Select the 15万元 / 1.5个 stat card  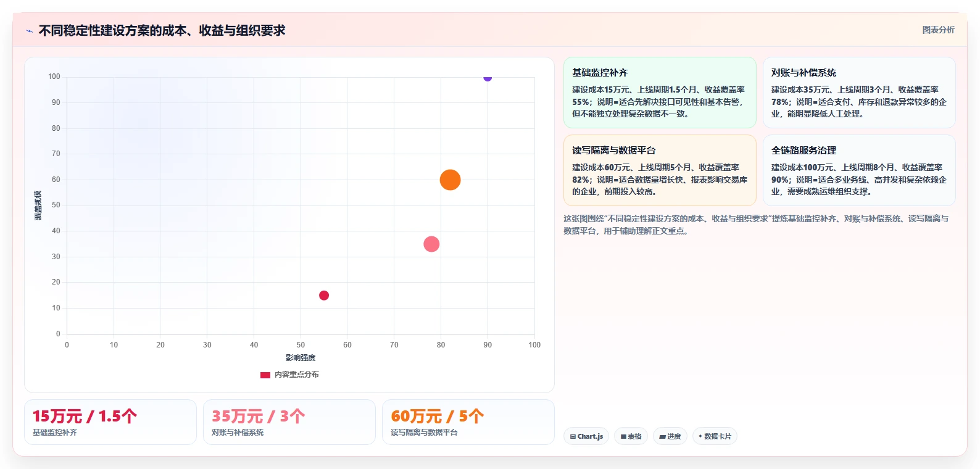[x=110, y=422]
